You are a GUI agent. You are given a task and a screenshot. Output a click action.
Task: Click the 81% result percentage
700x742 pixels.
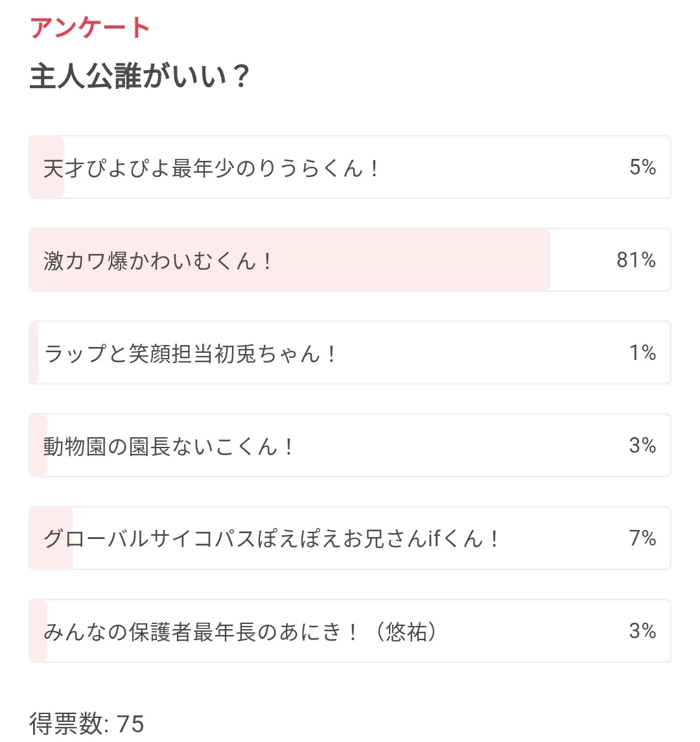pyautogui.click(x=636, y=260)
